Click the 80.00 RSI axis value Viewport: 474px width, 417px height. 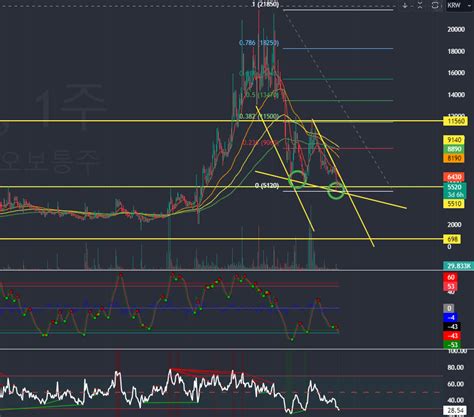coord(455,367)
